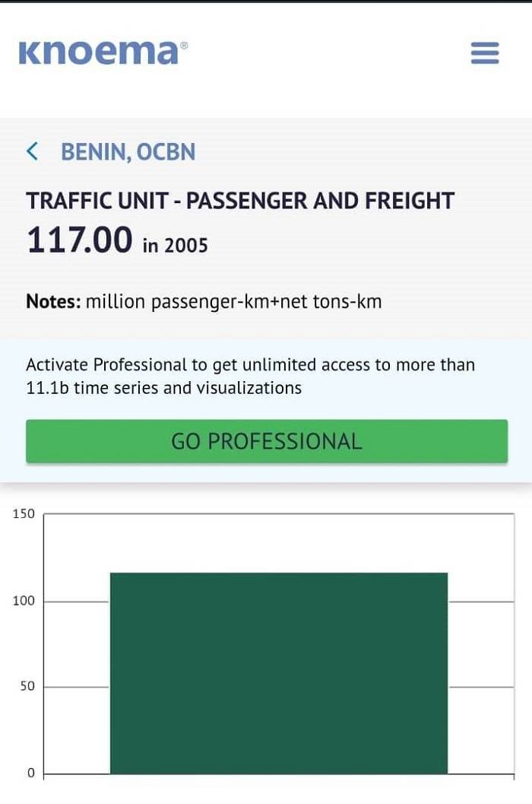The height and width of the screenshot is (804, 532).
Task: Click the back chevron arrow
Action: (32, 151)
